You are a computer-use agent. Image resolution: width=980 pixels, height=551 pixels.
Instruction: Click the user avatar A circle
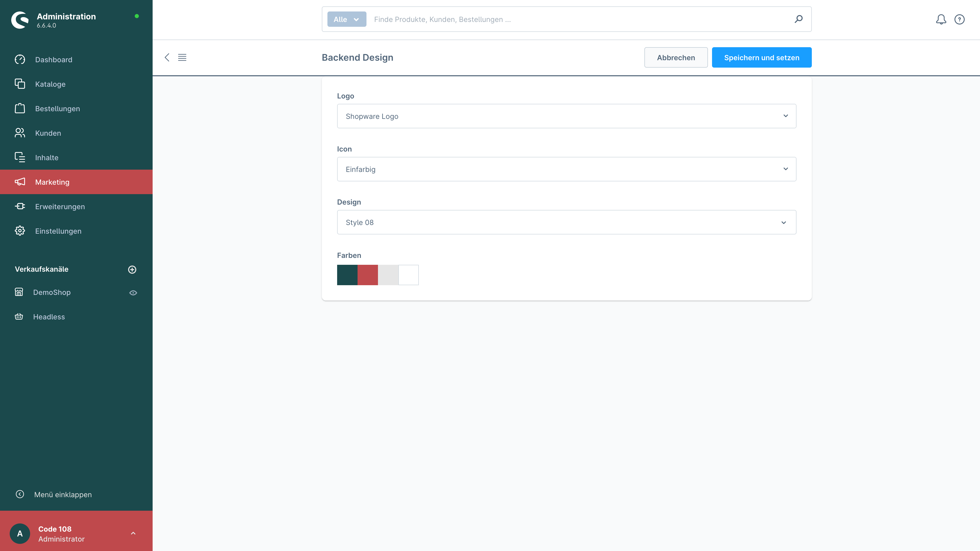pyautogui.click(x=20, y=533)
